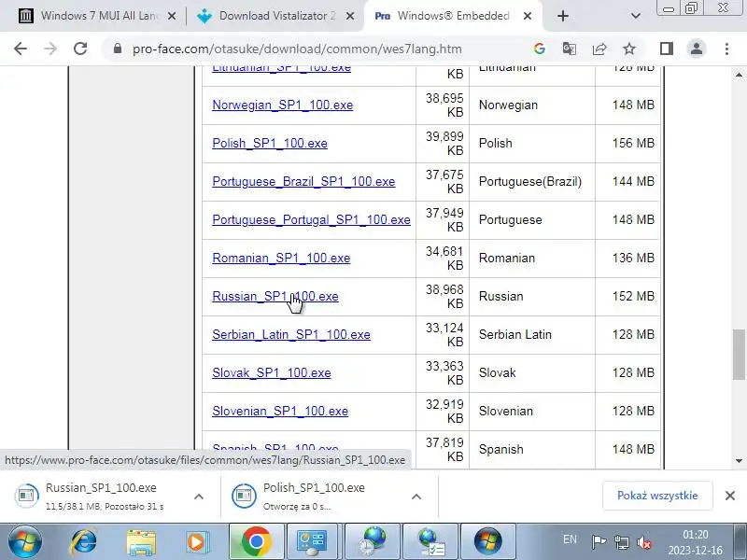
Task: Click the Chrome taskbar icon
Action: (x=256, y=542)
